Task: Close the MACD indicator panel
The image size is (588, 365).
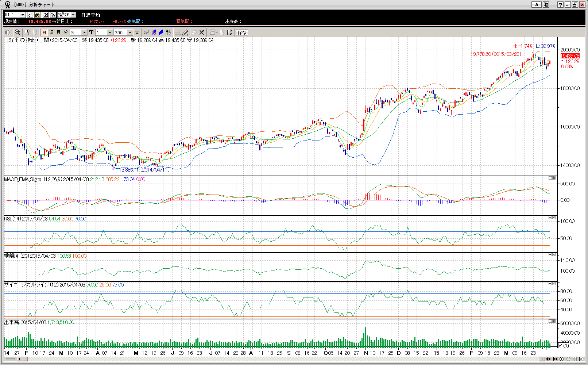Action: coord(554,178)
